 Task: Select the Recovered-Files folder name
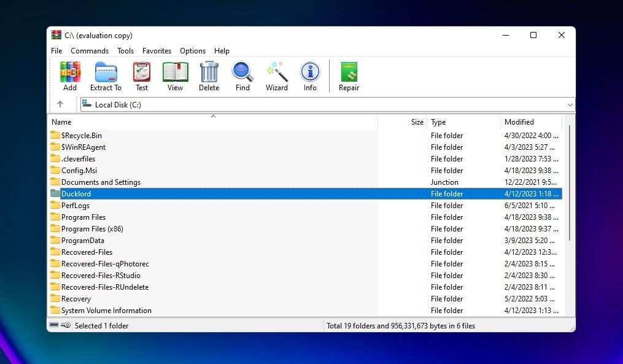pyautogui.click(x=87, y=252)
